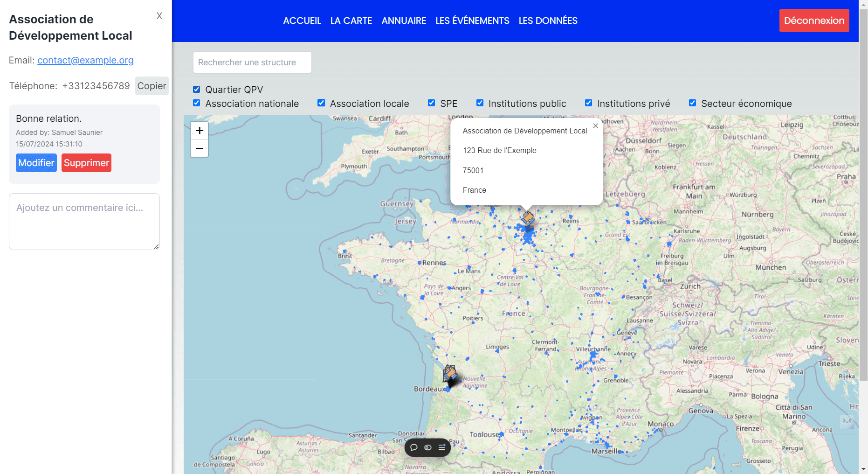Close the address popup on the map
Viewport: 868px width, 474px height.
coord(595,126)
